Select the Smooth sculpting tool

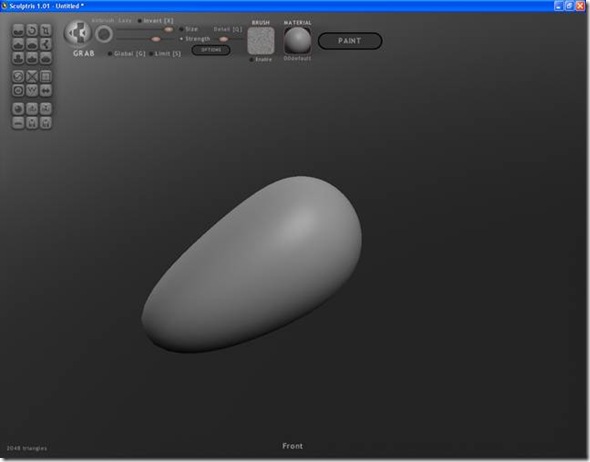click(x=46, y=58)
